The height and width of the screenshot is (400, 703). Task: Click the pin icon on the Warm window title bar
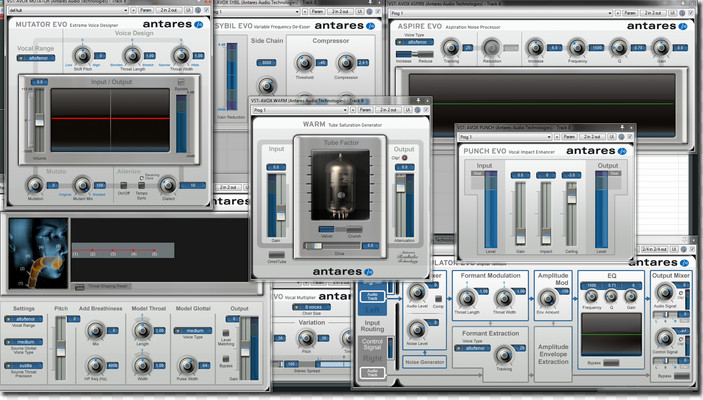coord(418,100)
